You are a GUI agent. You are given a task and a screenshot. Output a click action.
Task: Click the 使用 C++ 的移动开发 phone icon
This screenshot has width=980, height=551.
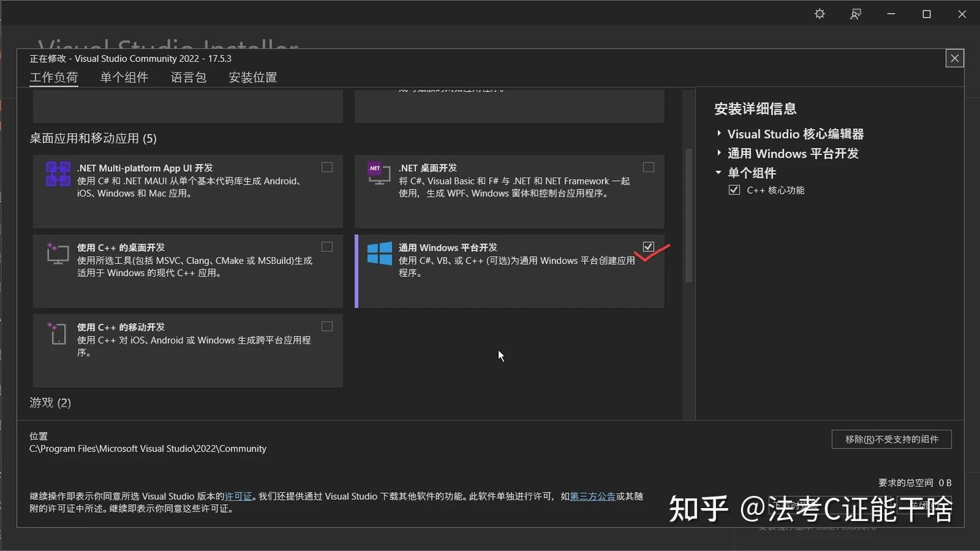pyautogui.click(x=58, y=333)
